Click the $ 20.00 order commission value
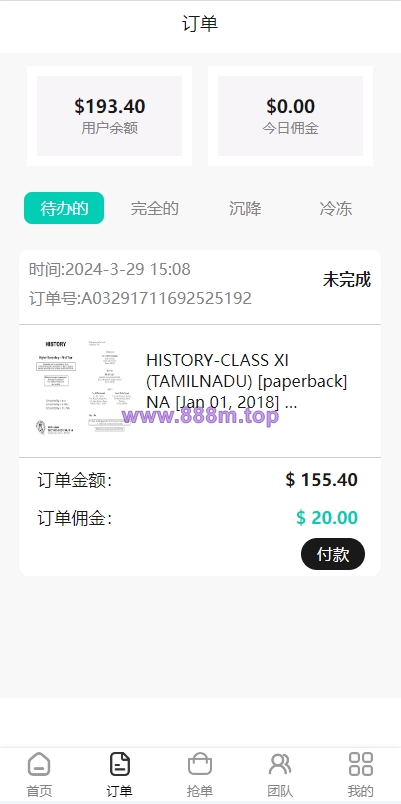This screenshot has width=401, height=804. [x=327, y=518]
